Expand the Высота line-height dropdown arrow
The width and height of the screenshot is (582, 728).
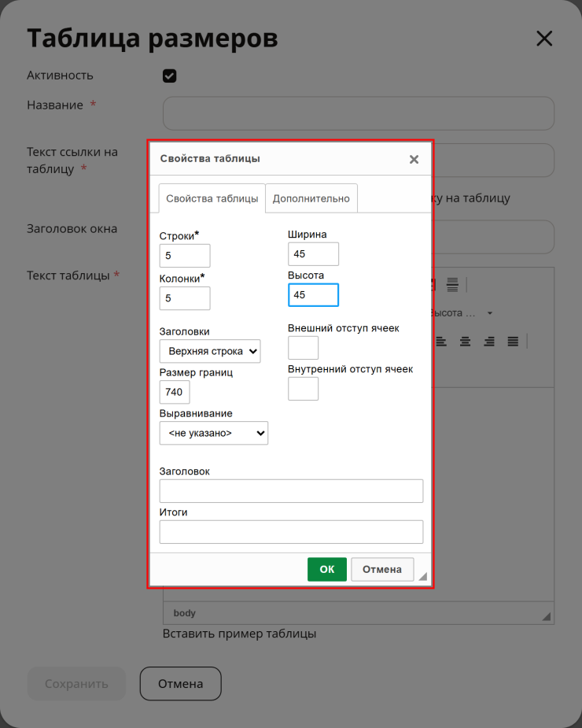(490, 313)
